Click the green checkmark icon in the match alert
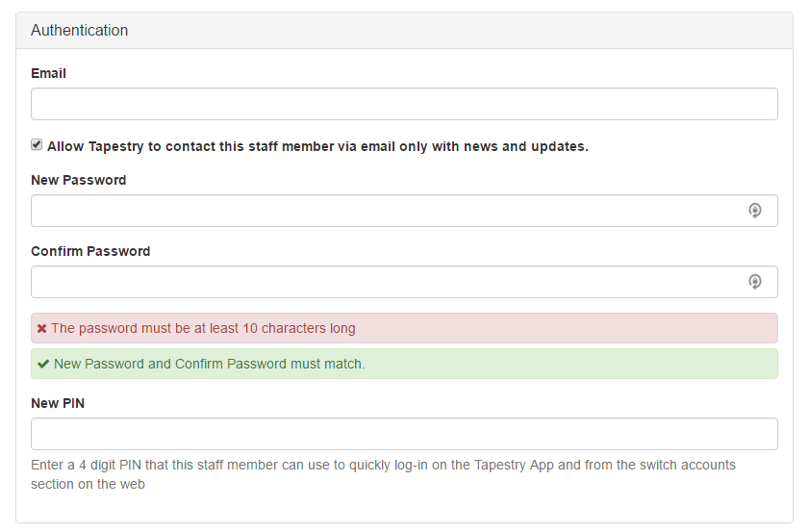The height and width of the screenshot is (532, 809). tap(43, 365)
